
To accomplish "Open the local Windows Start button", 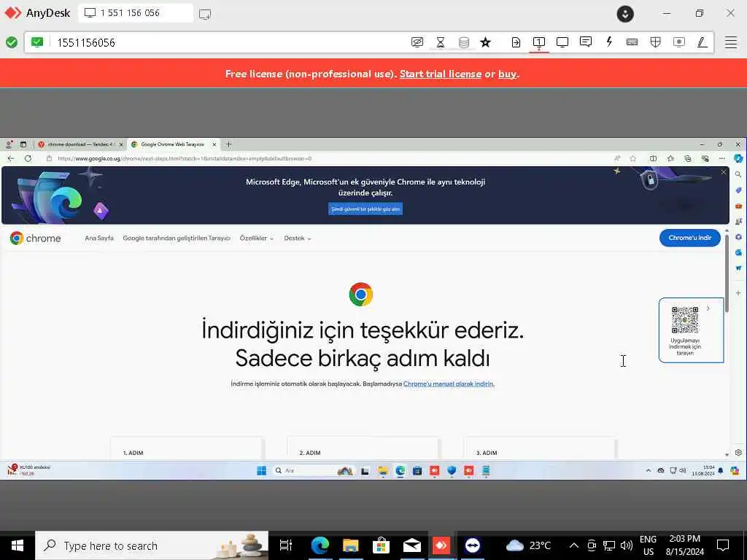I will tap(18, 545).
